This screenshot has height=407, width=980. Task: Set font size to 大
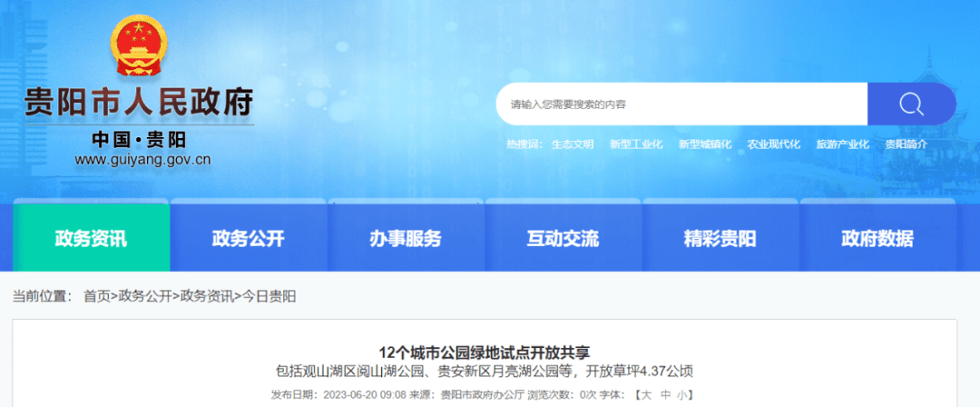648,395
